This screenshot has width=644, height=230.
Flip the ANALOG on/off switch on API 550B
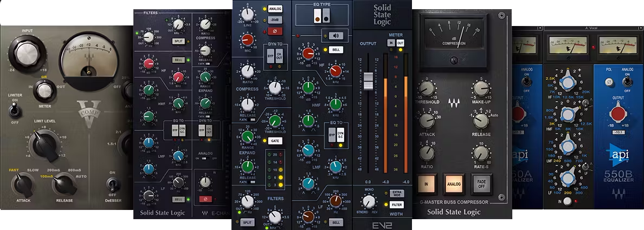coord(627,82)
